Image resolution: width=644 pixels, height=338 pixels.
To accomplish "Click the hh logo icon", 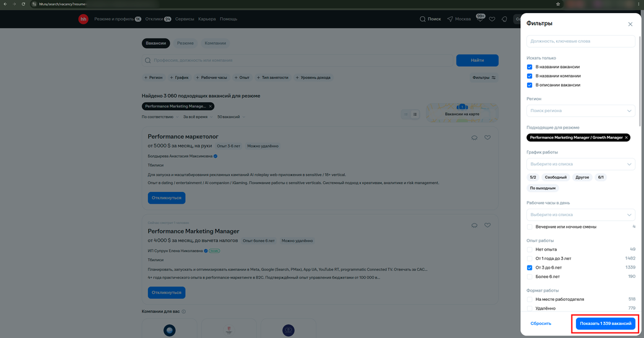I will [84, 19].
